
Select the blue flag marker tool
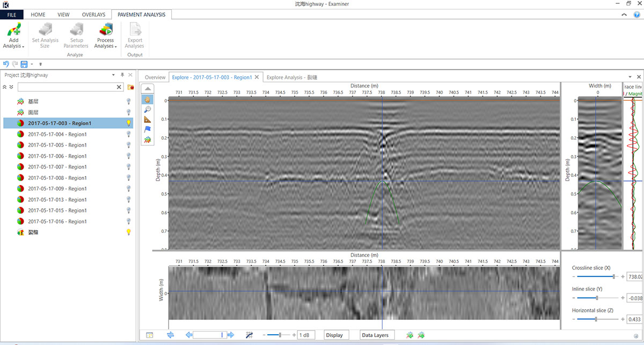tap(148, 129)
